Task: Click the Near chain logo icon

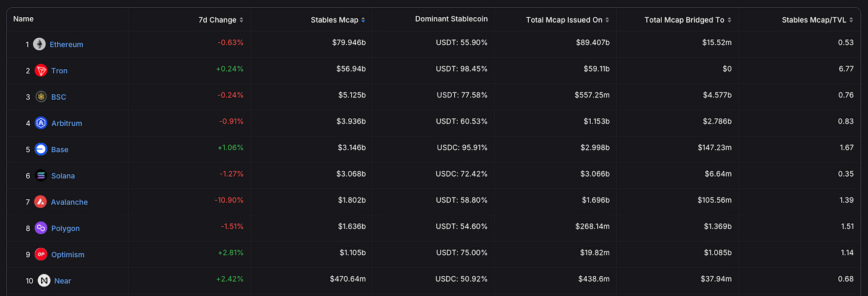Action: 44,280
